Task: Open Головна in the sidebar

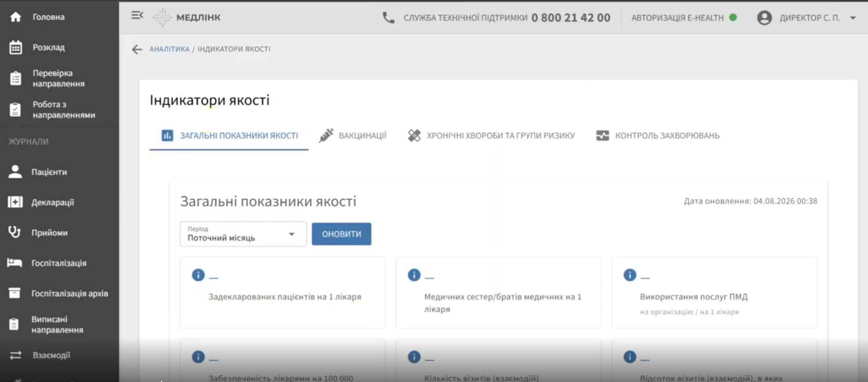Action: 49,17
